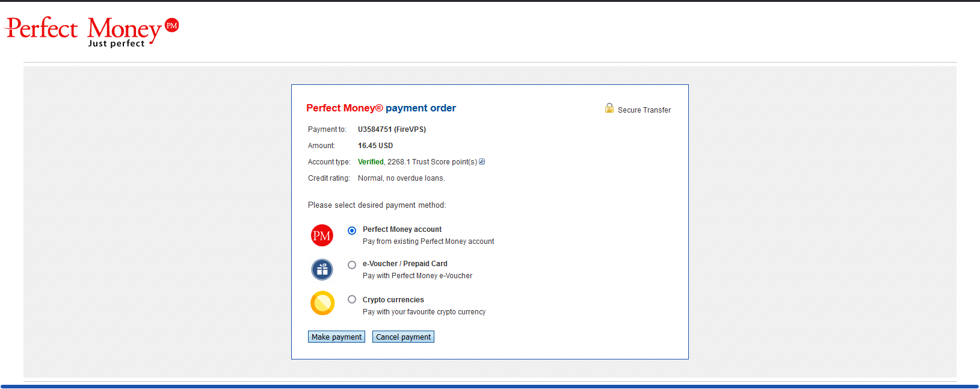Click 'Pay from existing Perfect Money account'
980x389 pixels.
pyautogui.click(x=428, y=241)
